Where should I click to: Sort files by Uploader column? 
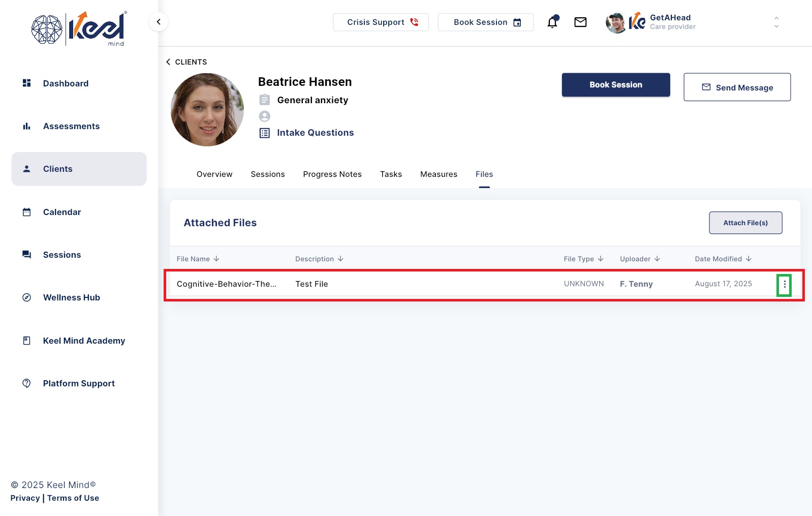pos(640,259)
